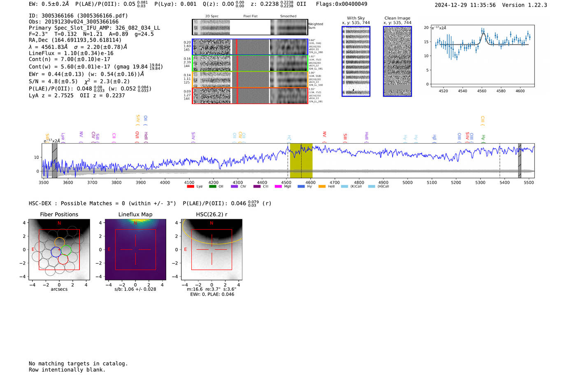This screenshot has width=576, height=392.
Task: Click the magenta MgII legend swatch
Action: pos(279,186)
